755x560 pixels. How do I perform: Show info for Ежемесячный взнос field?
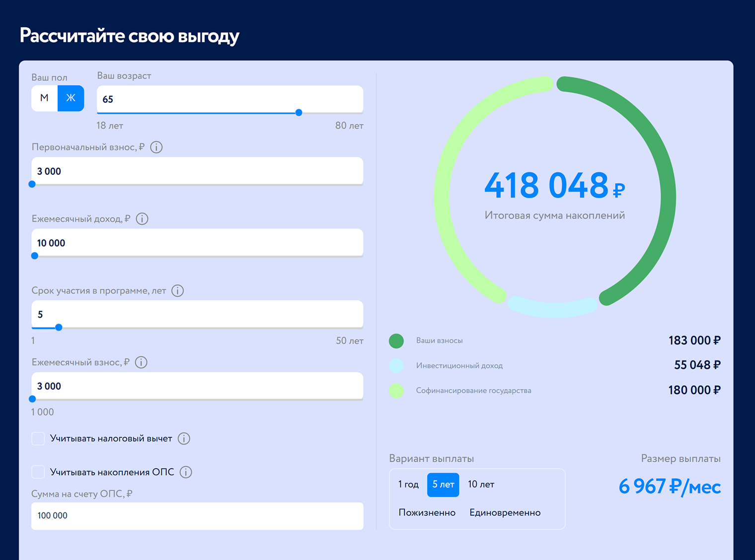(x=141, y=362)
